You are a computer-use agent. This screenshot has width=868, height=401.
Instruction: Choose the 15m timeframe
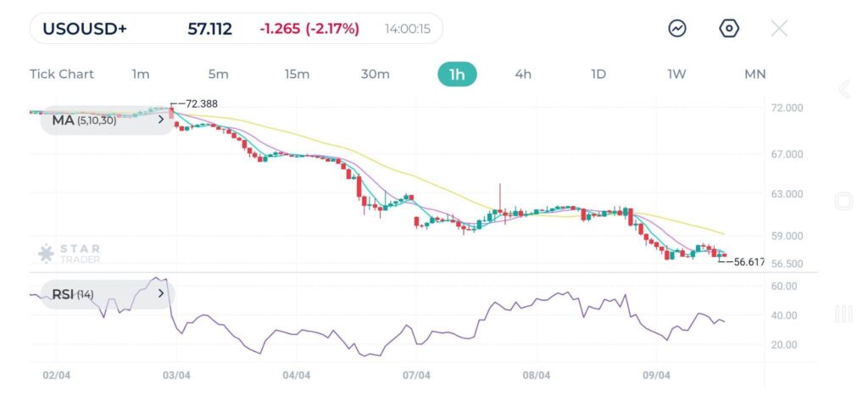(297, 75)
